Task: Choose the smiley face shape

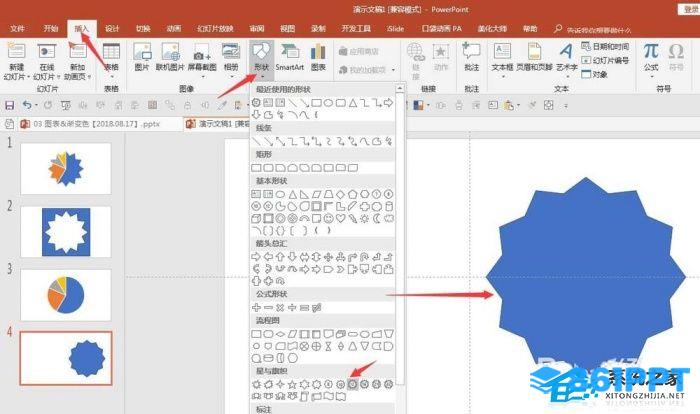Action: tap(328, 218)
